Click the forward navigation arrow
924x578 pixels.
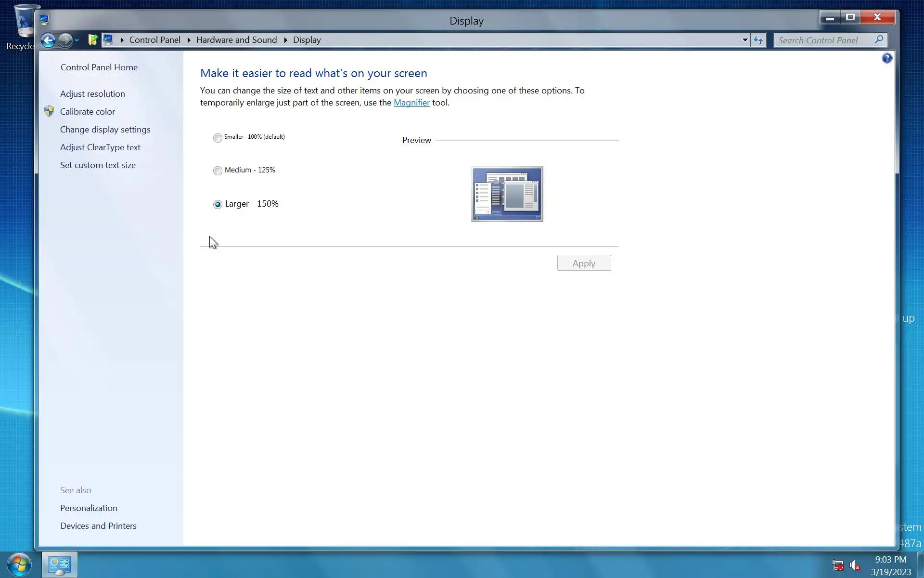(65, 40)
